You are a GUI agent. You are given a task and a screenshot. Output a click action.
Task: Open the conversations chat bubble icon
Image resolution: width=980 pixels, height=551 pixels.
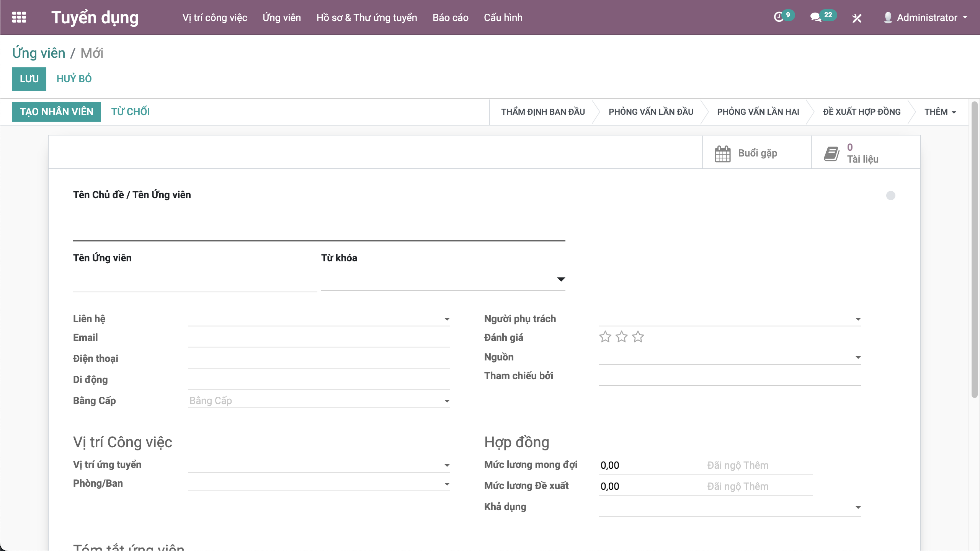[815, 18]
